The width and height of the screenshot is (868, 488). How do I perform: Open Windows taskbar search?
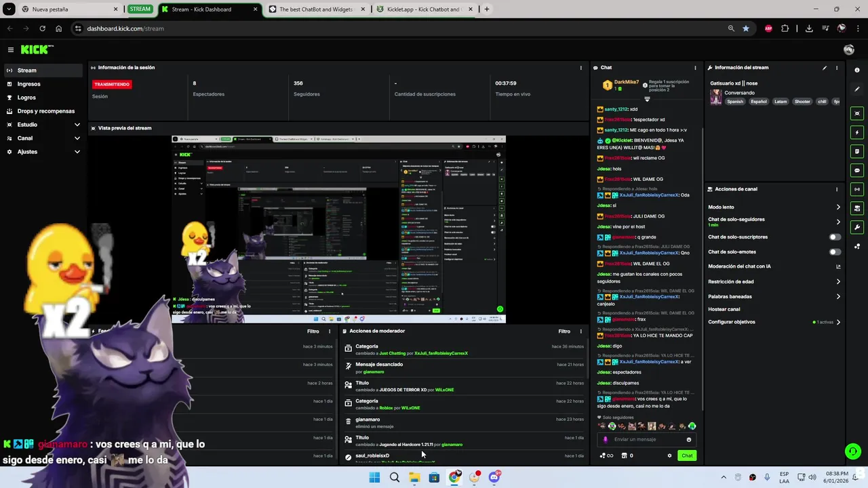[395, 477]
